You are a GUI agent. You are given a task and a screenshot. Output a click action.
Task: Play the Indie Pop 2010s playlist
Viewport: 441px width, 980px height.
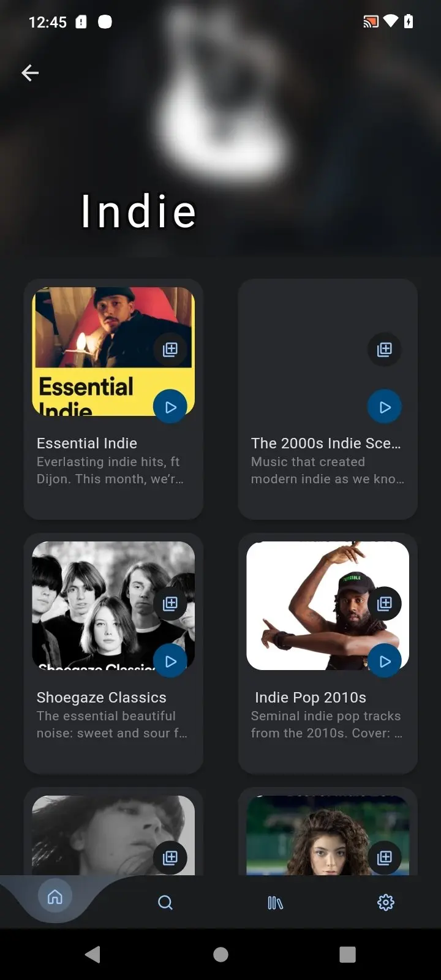[385, 661]
